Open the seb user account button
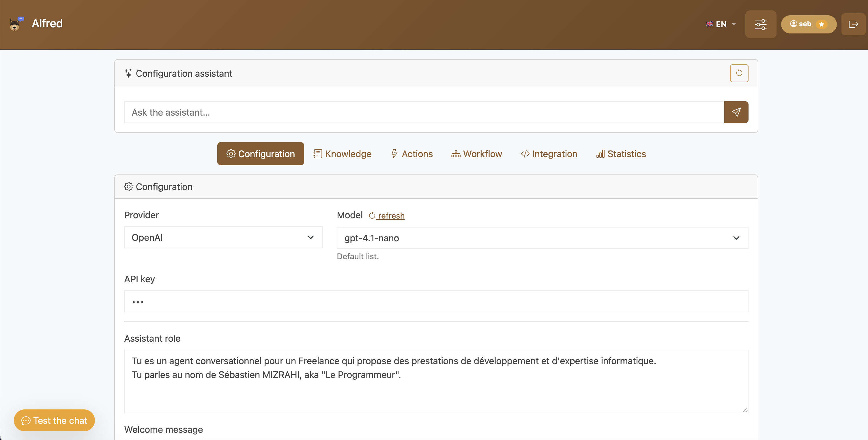Viewport: 868px width, 440px height. (808, 24)
